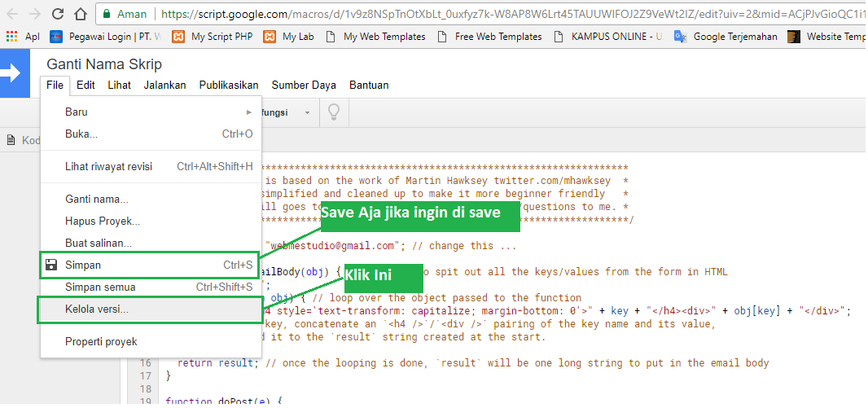Select Properti proyek in File menu
This screenshot has height=408, width=868.
(101, 342)
